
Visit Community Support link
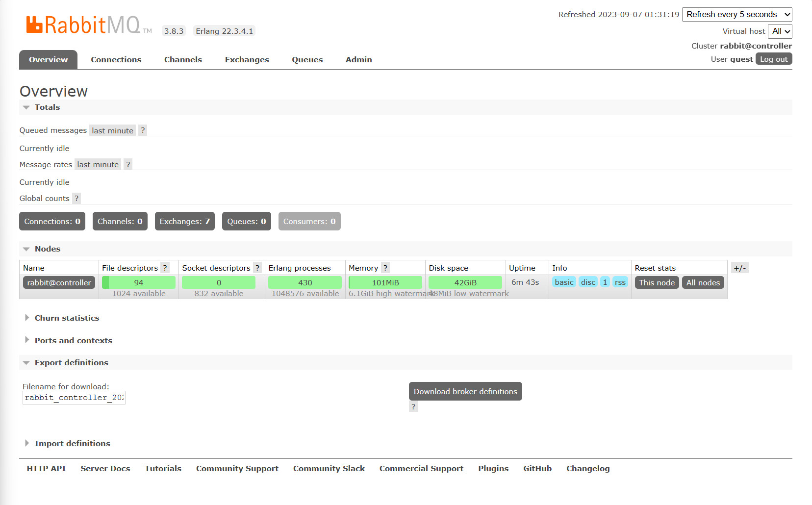click(237, 469)
